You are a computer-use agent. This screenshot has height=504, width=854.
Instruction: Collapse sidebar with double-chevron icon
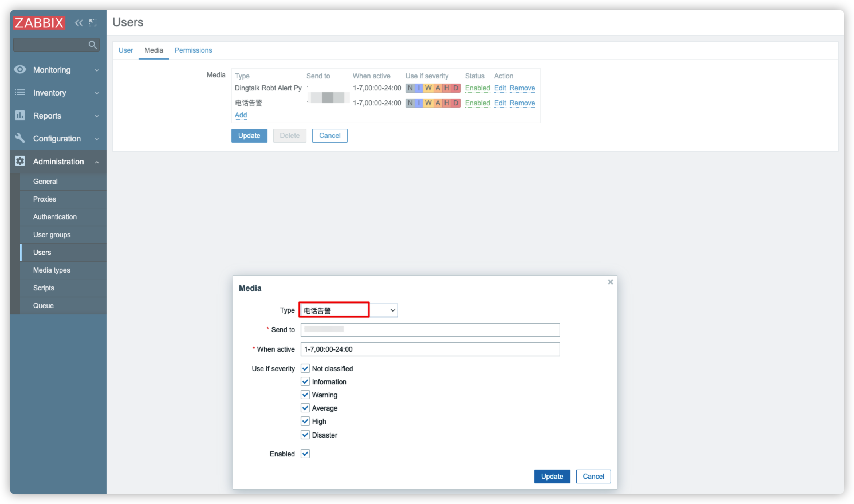(x=79, y=23)
